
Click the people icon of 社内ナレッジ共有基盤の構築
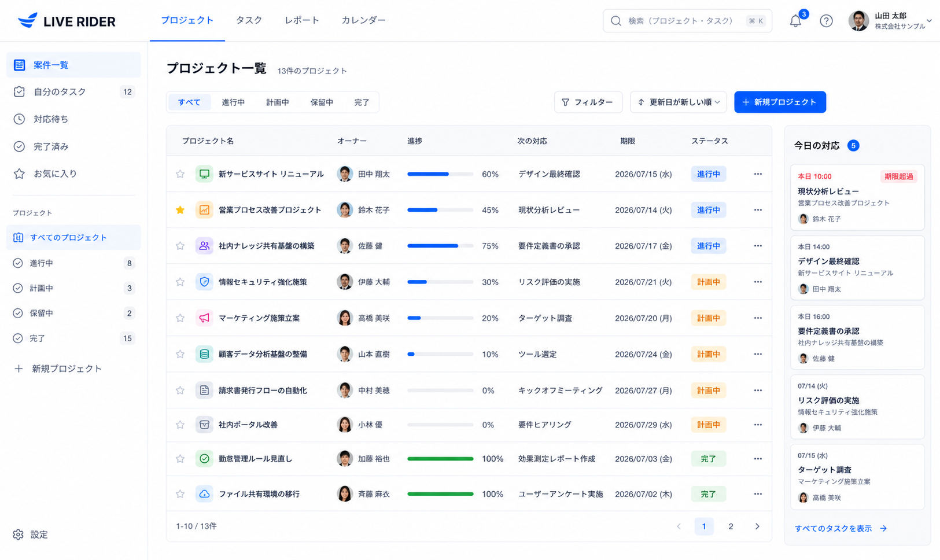[x=204, y=246]
